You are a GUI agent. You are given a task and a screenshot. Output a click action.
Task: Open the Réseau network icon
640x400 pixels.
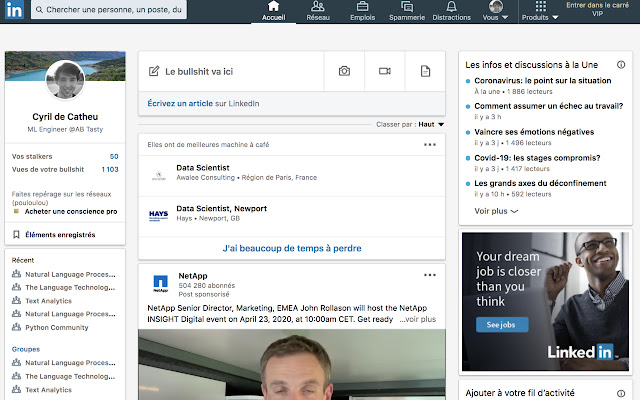[x=318, y=6]
